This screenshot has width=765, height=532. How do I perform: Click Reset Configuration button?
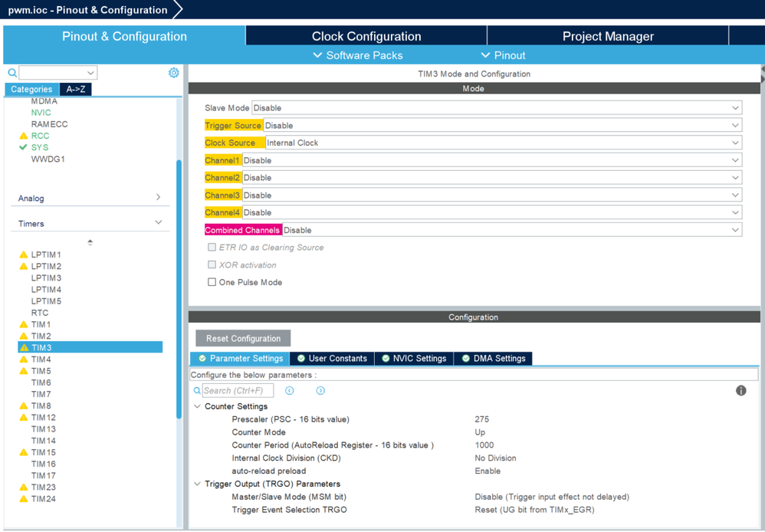tap(243, 338)
